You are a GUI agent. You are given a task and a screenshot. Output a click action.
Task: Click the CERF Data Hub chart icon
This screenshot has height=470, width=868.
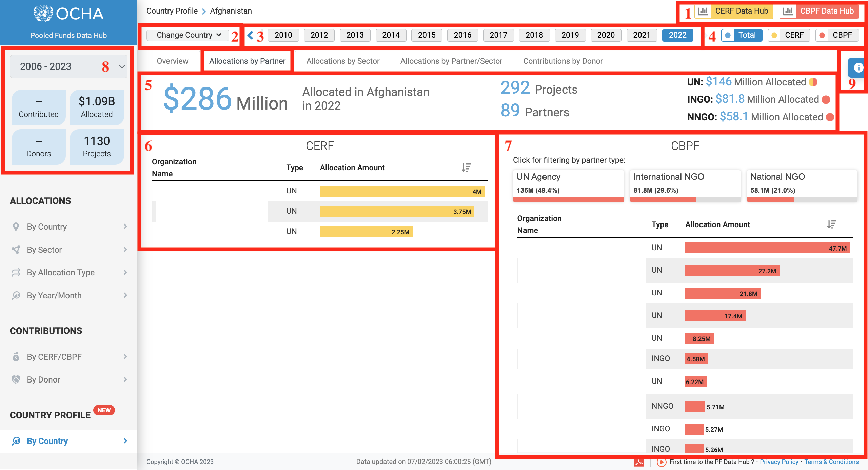click(x=703, y=11)
